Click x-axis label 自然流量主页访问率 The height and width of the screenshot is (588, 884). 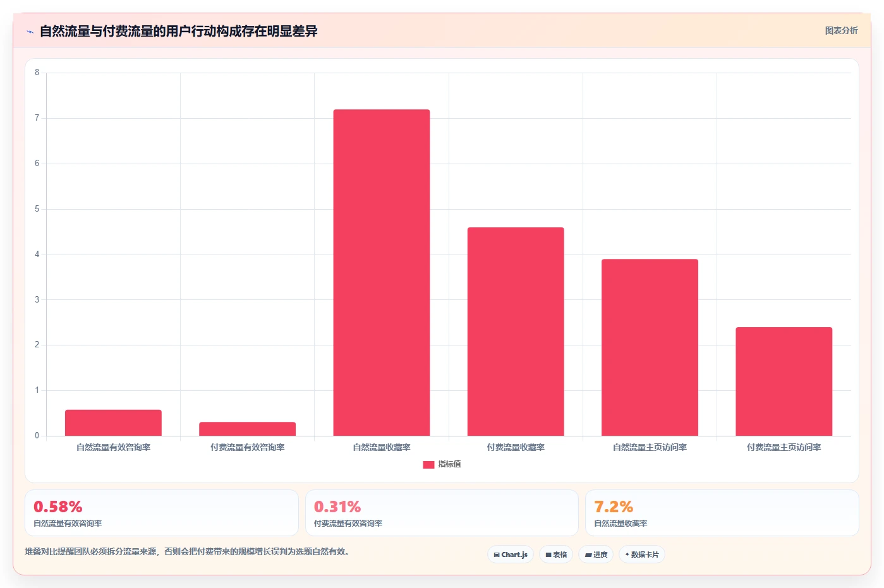click(x=650, y=447)
